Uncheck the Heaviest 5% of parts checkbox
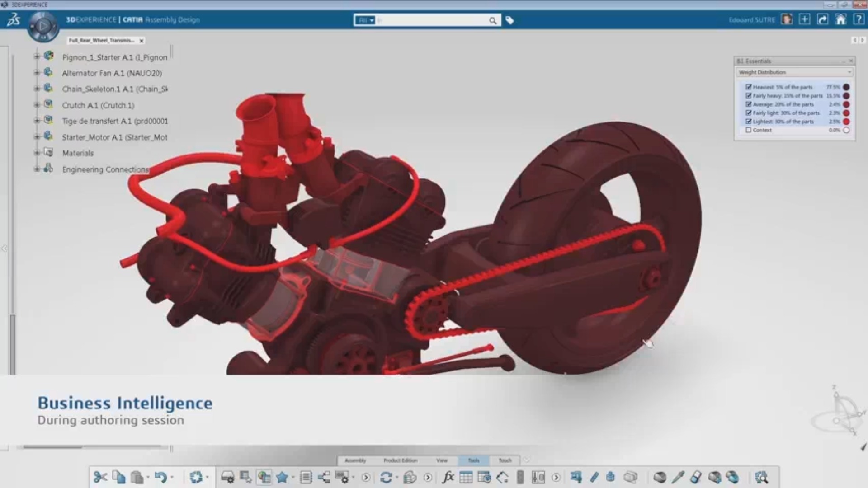The height and width of the screenshot is (488, 868). click(748, 87)
